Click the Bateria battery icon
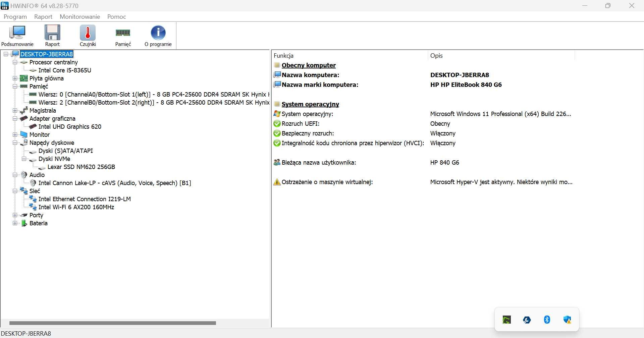The image size is (644, 338). (x=24, y=223)
